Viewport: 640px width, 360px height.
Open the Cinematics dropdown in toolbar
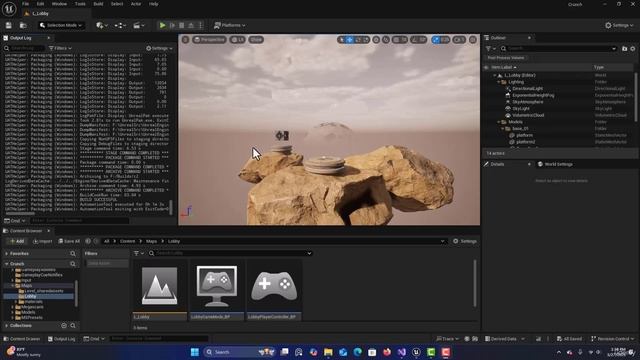coord(138,25)
